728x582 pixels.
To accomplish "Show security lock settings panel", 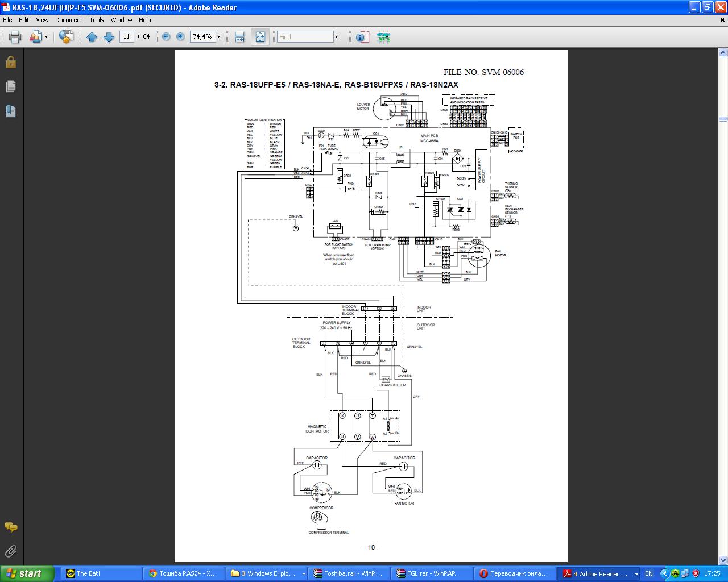I will 10,62.
